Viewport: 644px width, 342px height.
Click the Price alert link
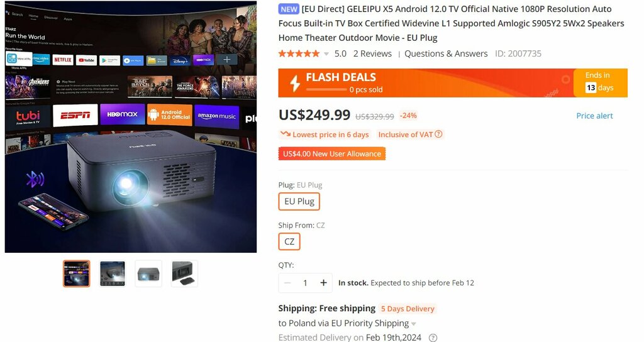[594, 116]
